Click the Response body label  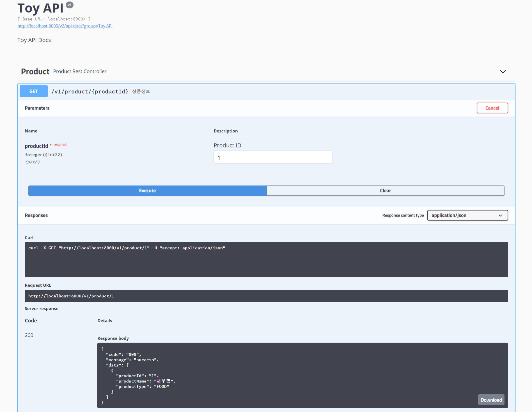click(113, 338)
